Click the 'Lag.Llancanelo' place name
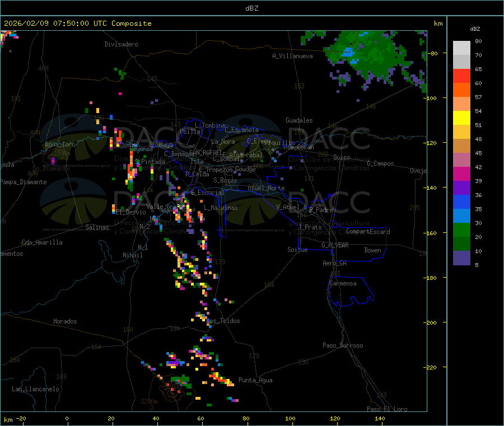This screenshot has width=504, height=426. pyautogui.click(x=35, y=389)
